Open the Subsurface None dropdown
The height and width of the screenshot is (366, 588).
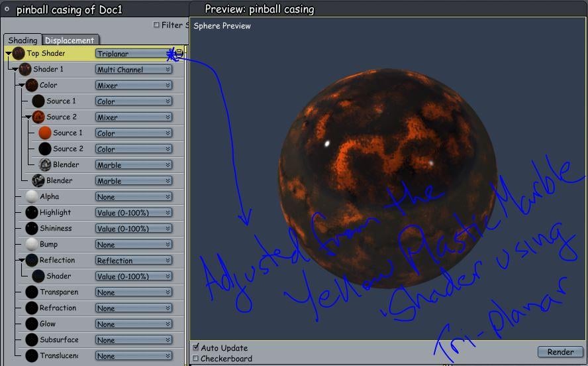(134, 339)
